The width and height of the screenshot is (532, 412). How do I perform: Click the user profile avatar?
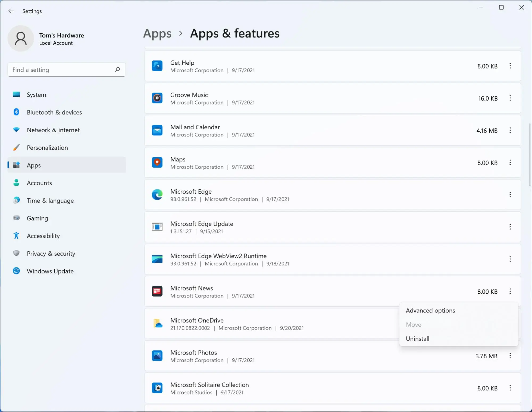click(21, 39)
